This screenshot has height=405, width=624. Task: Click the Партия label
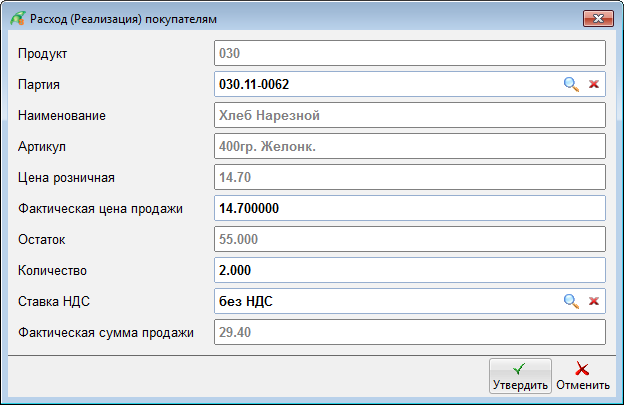tap(39, 85)
